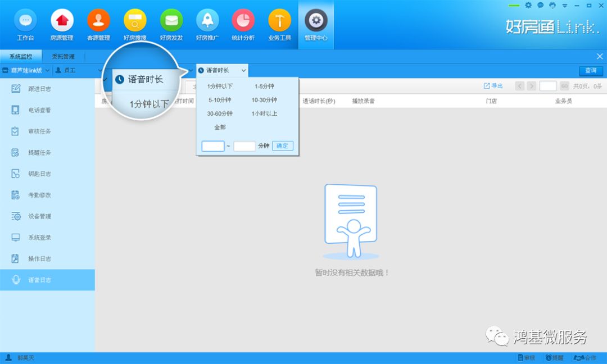Switch to the 委托管理 tab
This screenshot has width=607, height=364.
[x=63, y=56]
